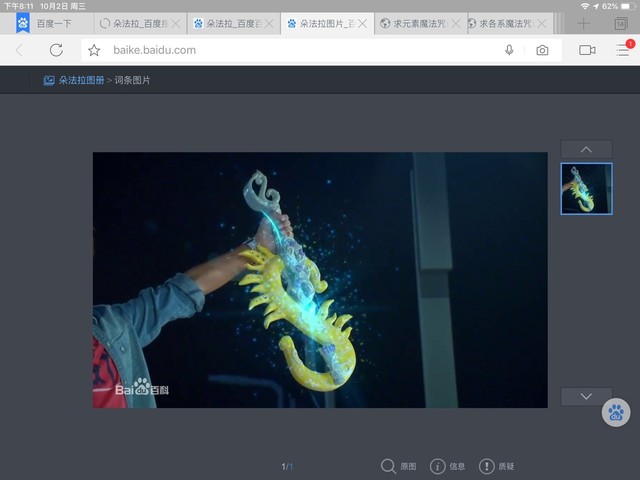
Task: Tap the floating Baidu paw button
Action: pyautogui.click(x=616, y=412)
